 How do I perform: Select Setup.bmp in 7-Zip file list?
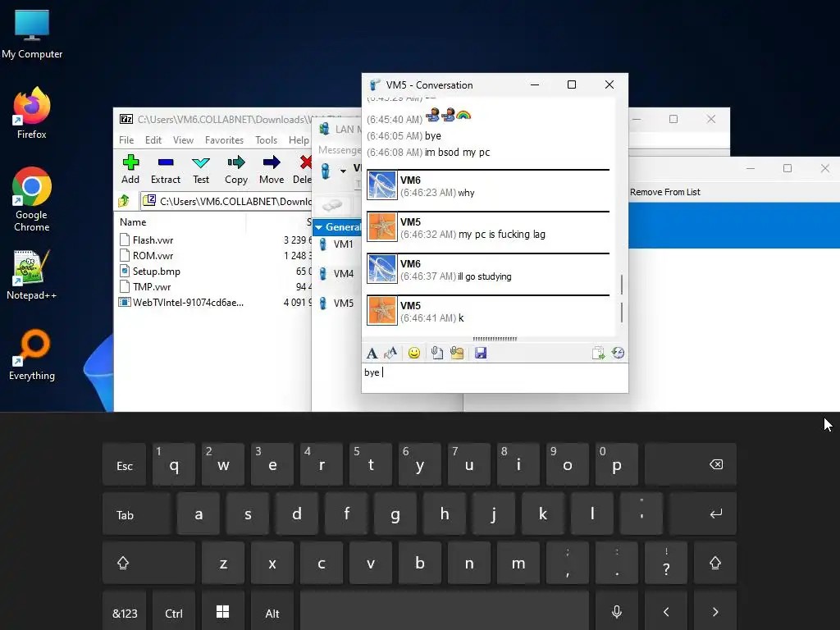[x=157, y=271]
